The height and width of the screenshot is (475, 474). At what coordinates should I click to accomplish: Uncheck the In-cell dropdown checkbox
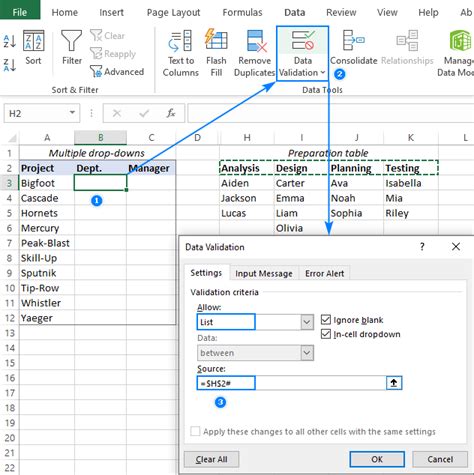click(x=326, y=334)
